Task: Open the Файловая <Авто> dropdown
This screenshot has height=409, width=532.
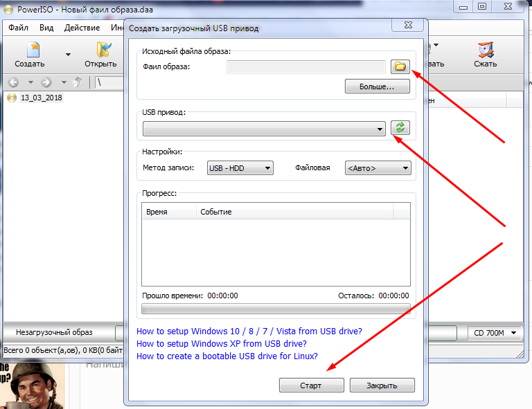Action: [378, 168]
